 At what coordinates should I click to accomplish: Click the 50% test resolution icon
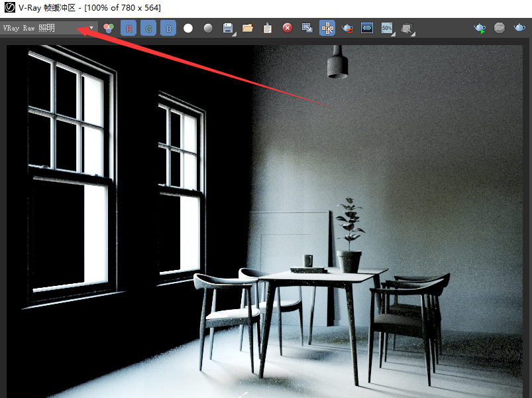[x=387, y=28]
